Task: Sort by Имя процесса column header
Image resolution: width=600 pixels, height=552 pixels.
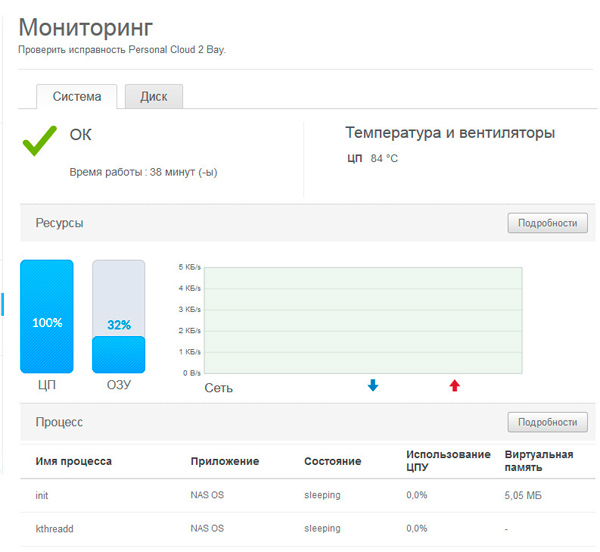Action: (73, 461)
